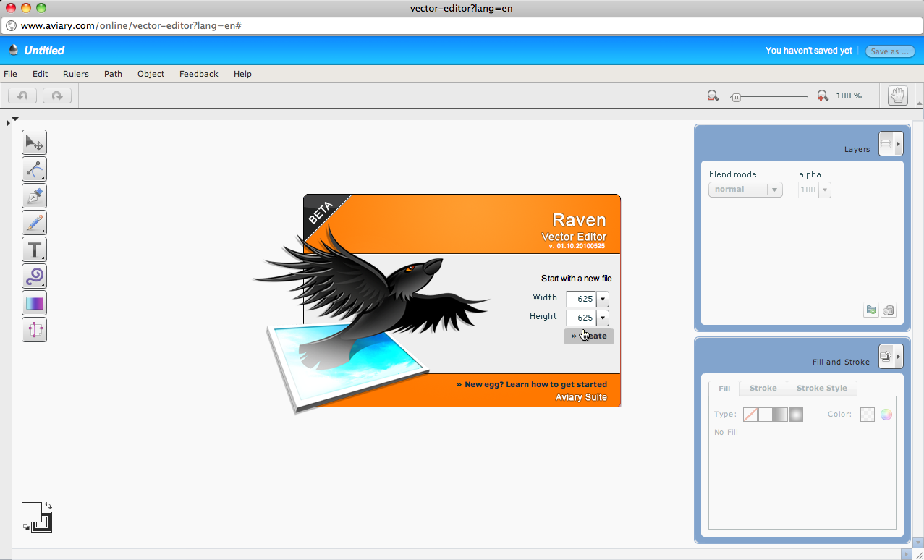Open the Height size dropdown
This screenshot has width=924, height=560.
coord(602,318)
